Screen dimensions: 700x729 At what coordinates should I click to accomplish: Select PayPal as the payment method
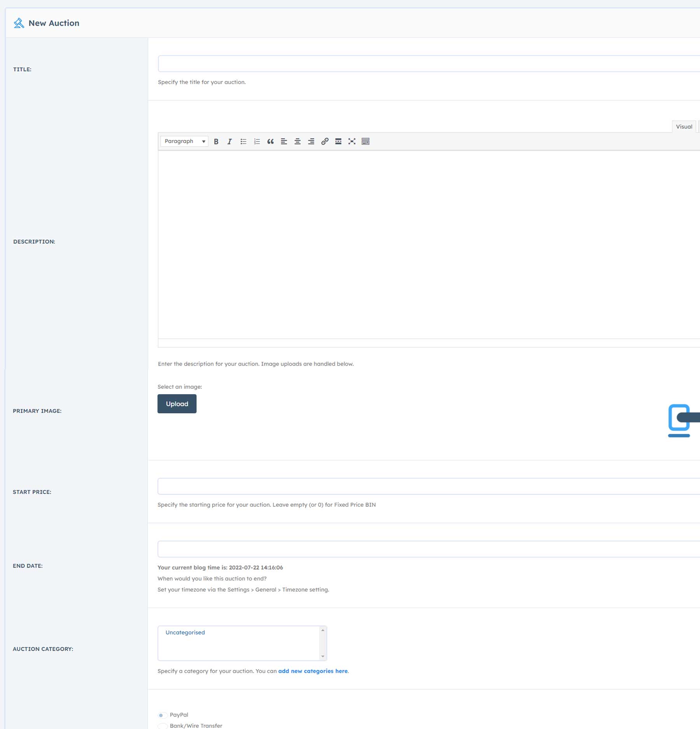click(162, 715)
